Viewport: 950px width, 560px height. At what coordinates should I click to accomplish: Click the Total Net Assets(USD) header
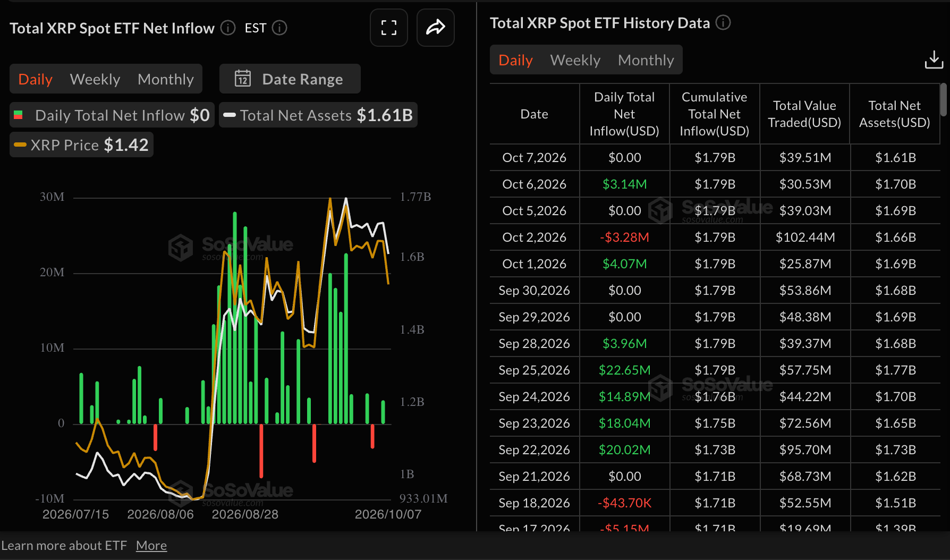coord(895,114)
